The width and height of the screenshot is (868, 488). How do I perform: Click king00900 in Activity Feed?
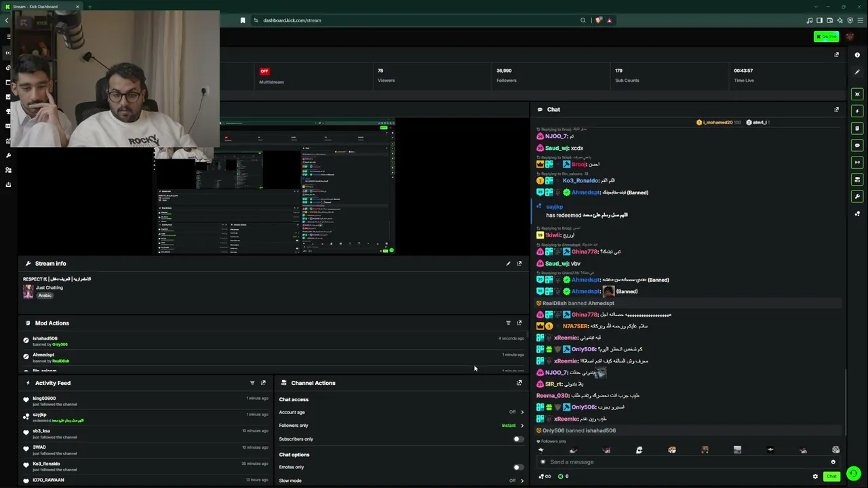pyautogui.click(x=44, y=399)
